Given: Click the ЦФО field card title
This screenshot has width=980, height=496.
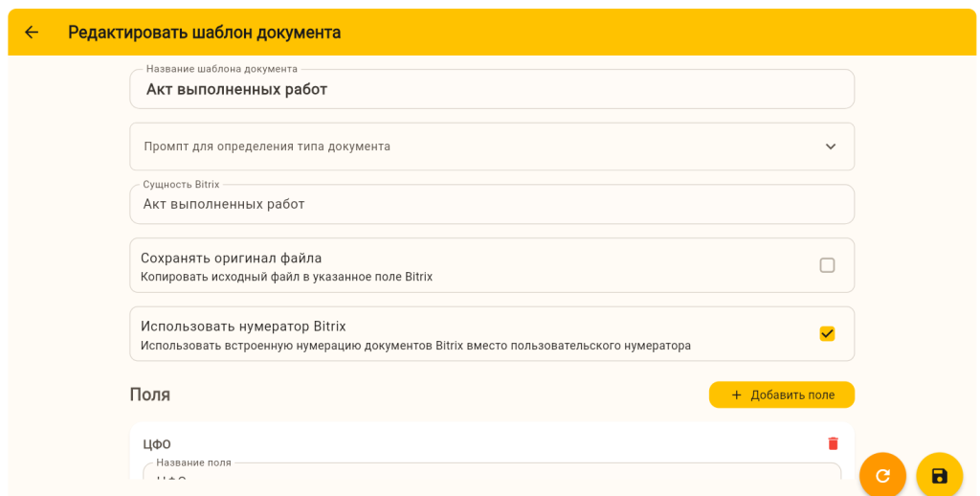Looking at the screenshot, I should [x=157, y=444].
